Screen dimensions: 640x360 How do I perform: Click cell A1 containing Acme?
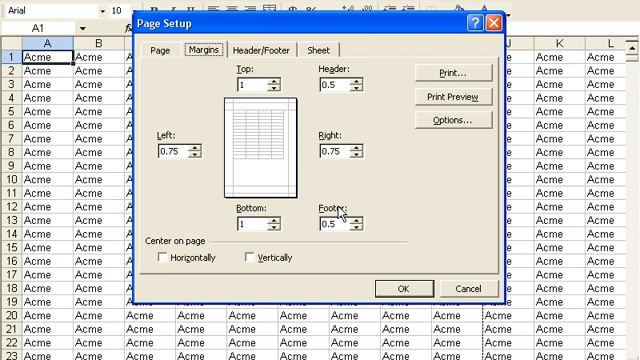coord(48,57)
